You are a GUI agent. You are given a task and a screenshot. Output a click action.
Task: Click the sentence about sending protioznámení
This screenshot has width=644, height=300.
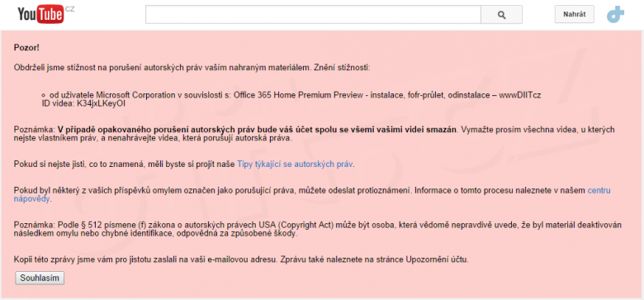(213, 190)
